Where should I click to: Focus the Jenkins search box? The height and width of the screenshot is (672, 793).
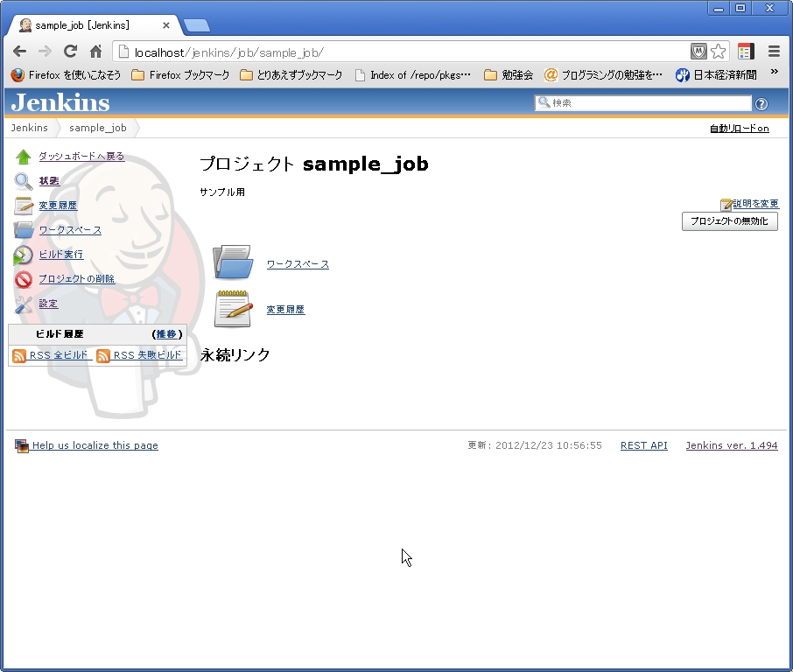pyautogui.click(x=642, y=103)
